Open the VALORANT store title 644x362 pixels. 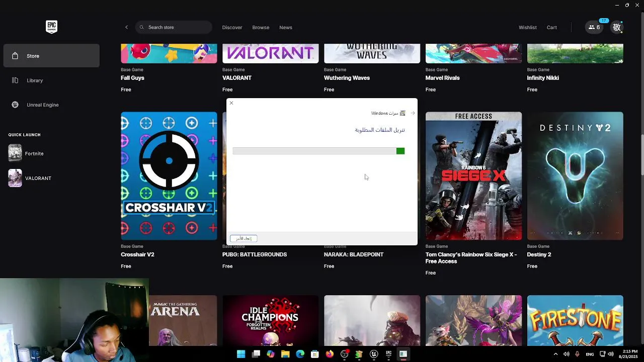(237, 78)
